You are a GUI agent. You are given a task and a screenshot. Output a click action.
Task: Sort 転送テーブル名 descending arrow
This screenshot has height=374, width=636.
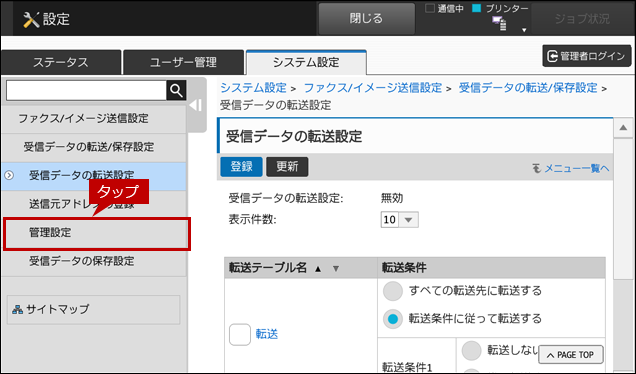336,269
